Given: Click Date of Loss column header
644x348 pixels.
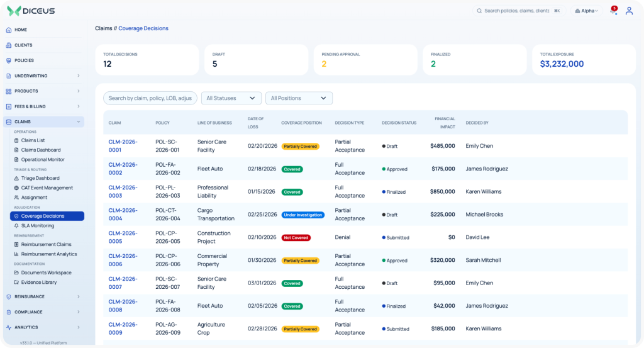Looking at the screenshot, I should point(255,123).
